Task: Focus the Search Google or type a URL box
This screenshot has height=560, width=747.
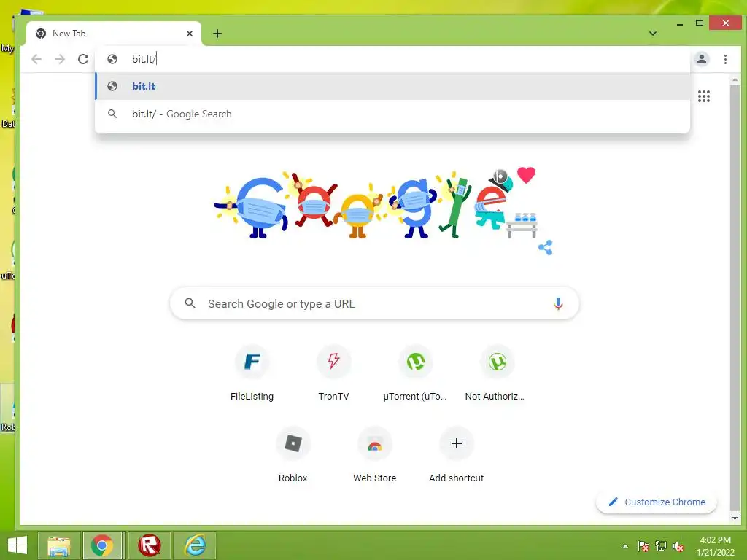Action: (x=374, y=303)
